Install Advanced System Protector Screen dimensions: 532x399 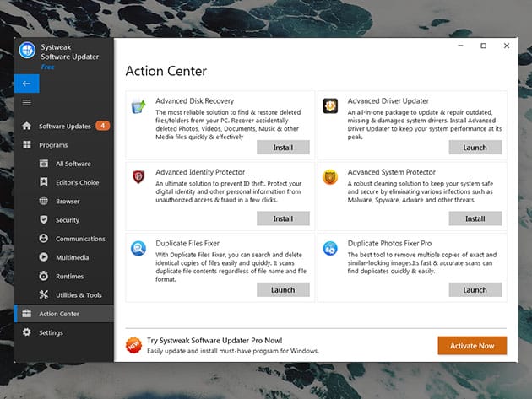coord(475,218)
